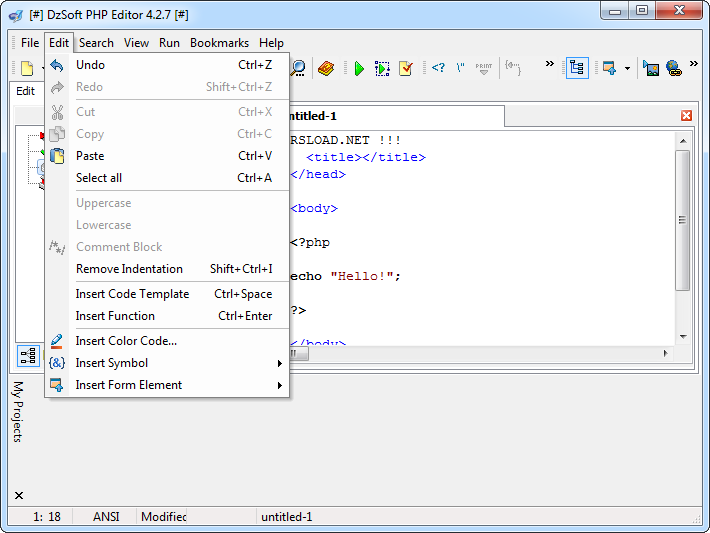Click the Uppercase menu entry
The image size is (710, 533).
[x=167, y=203]
